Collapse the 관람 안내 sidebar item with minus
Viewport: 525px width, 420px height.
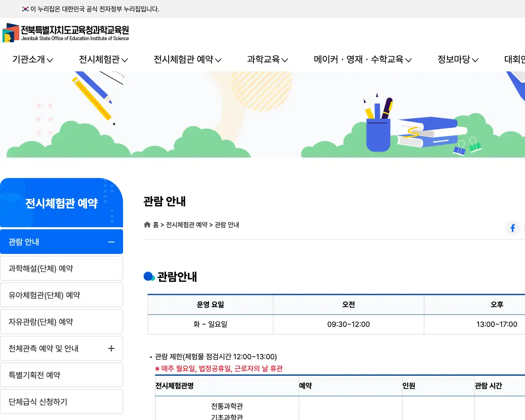111,242
